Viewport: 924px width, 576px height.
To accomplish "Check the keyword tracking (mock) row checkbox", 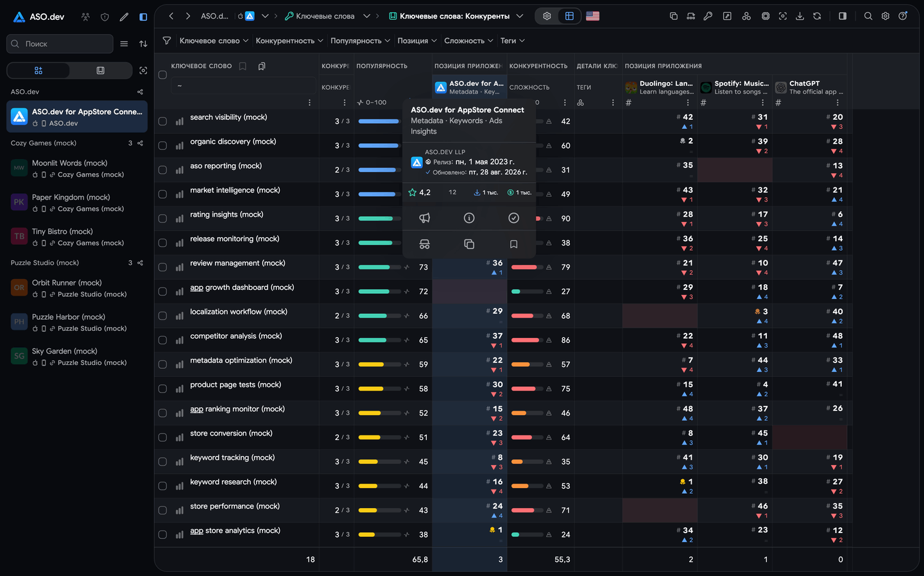I will (162, 462).
